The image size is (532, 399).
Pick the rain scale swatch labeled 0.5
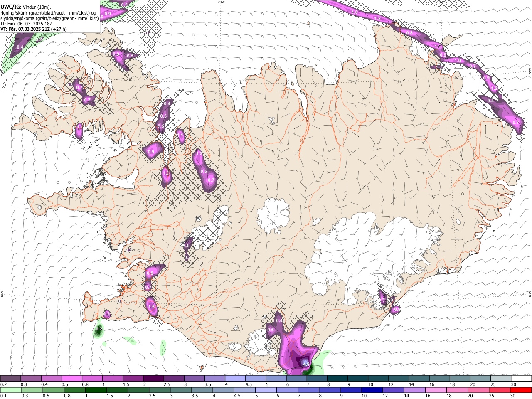point(53,390)
